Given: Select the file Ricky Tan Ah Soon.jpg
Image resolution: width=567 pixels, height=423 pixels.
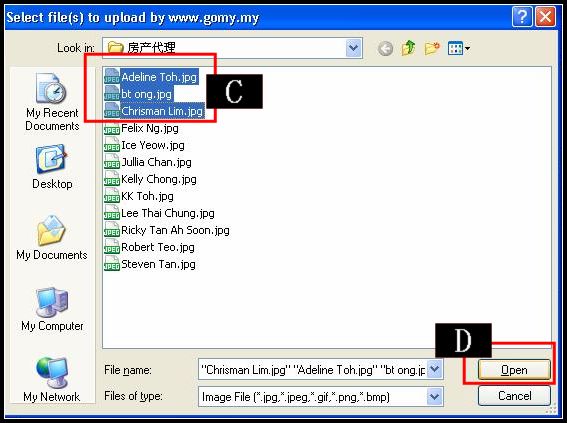Looking at the screenshot, I should pos(167,230).
